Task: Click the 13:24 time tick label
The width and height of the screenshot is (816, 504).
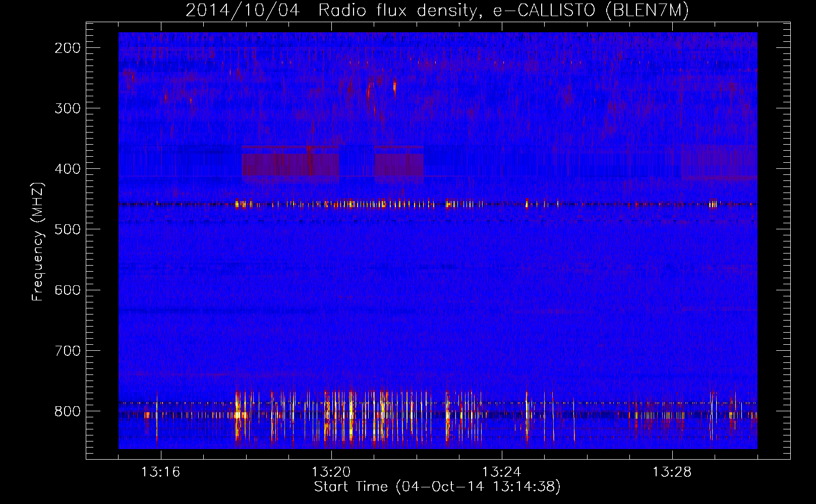Action: click(501, 472)
